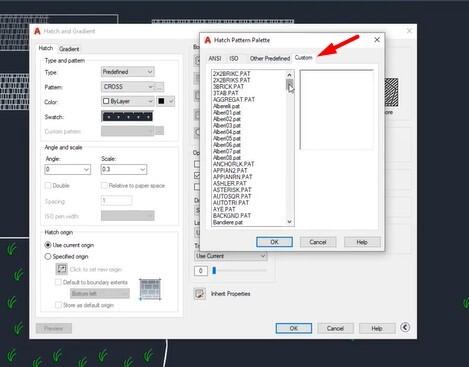Open pattern browser ellipsis button next to CROSS
This screenshot has height=367, width=469.
click(160, 87)
